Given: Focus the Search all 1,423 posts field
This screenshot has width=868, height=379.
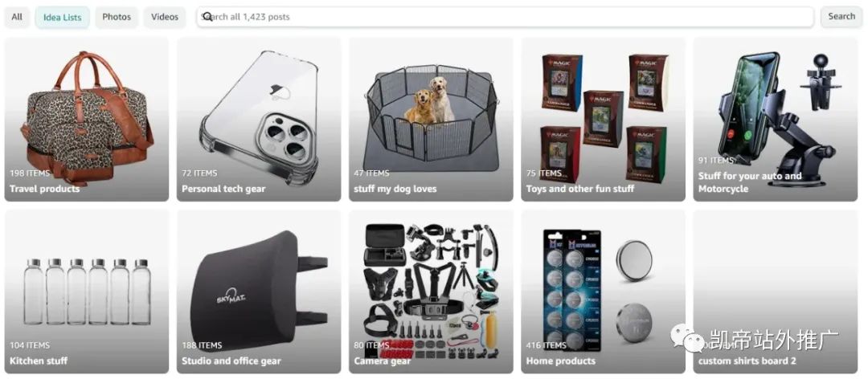Looking at the screenshot, I should coord(505,17).
